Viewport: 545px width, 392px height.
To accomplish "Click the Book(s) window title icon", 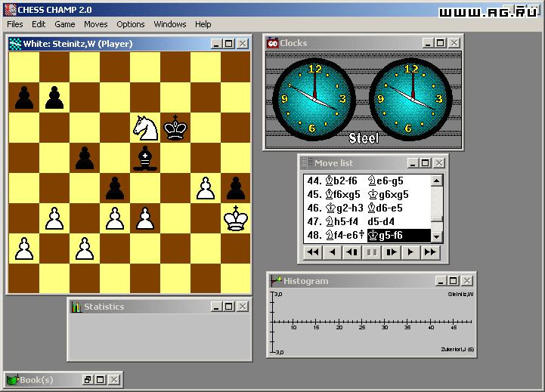I will 13,380.
